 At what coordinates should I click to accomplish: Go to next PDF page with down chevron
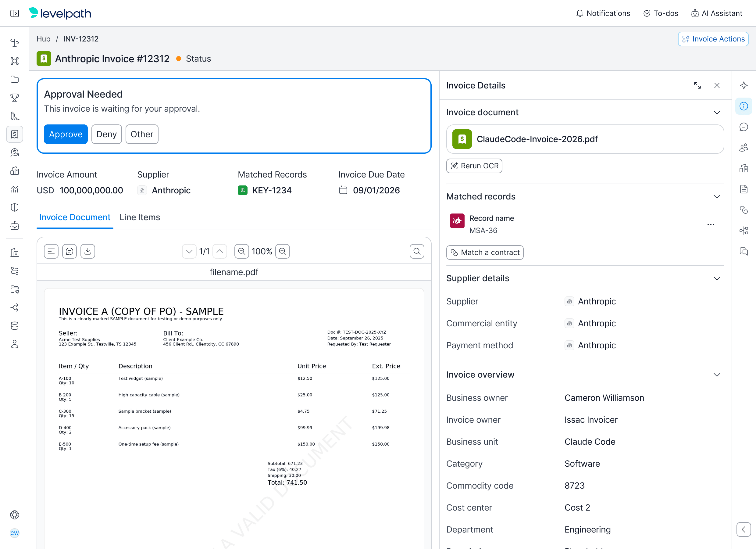[189, 251]
